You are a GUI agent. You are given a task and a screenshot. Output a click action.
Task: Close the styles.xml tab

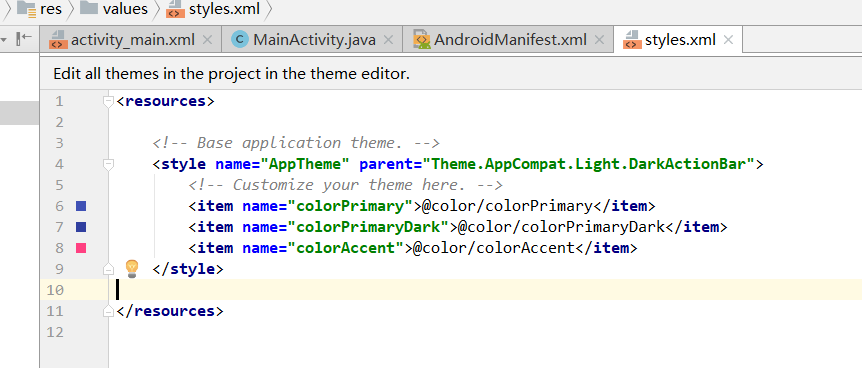pos(728,40)
